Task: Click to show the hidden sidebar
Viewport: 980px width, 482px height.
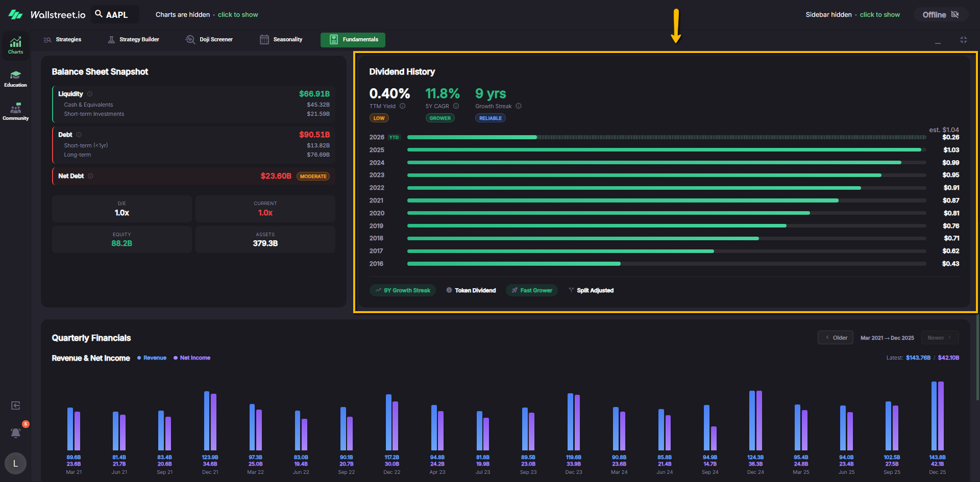Action: pos(879,15)
